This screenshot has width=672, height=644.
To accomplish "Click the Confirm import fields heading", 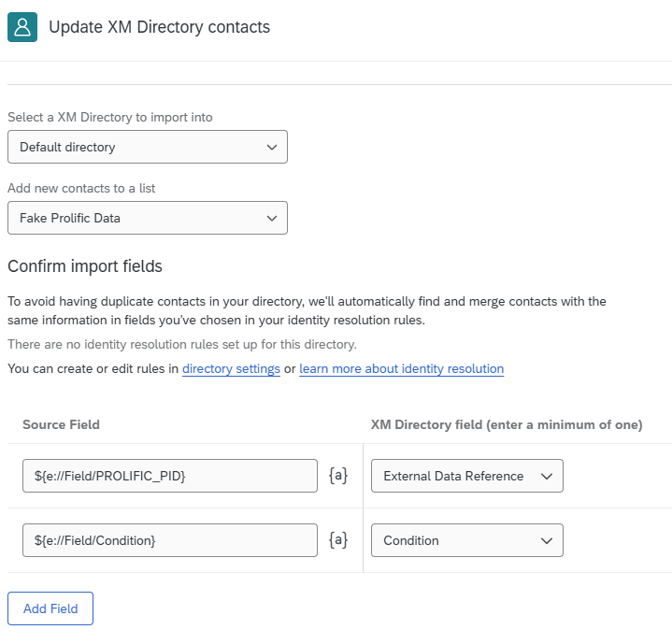I will pos(85,266).
